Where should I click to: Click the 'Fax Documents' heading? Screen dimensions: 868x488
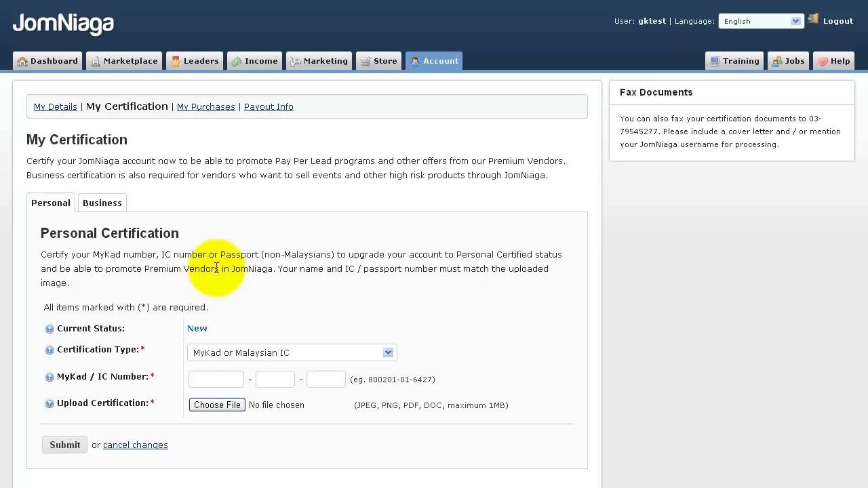pyautogui.click(x=656, y=92)
